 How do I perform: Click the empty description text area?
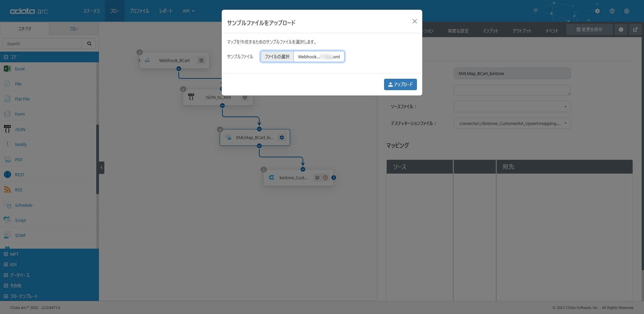512,90
